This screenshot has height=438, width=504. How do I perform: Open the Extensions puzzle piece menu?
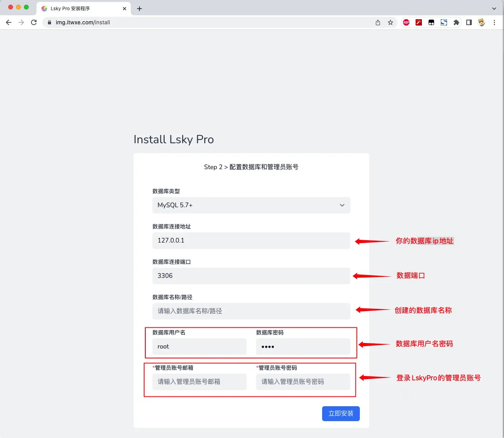pos(456,22)
